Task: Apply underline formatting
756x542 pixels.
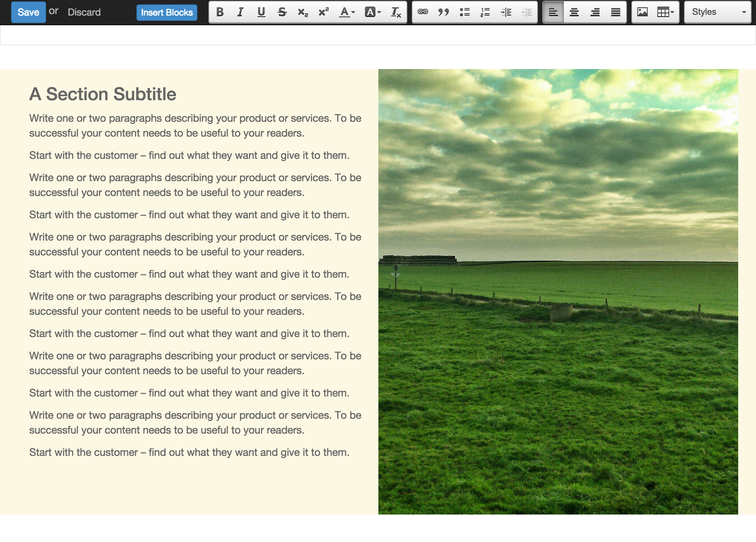Action: [261, 12]
